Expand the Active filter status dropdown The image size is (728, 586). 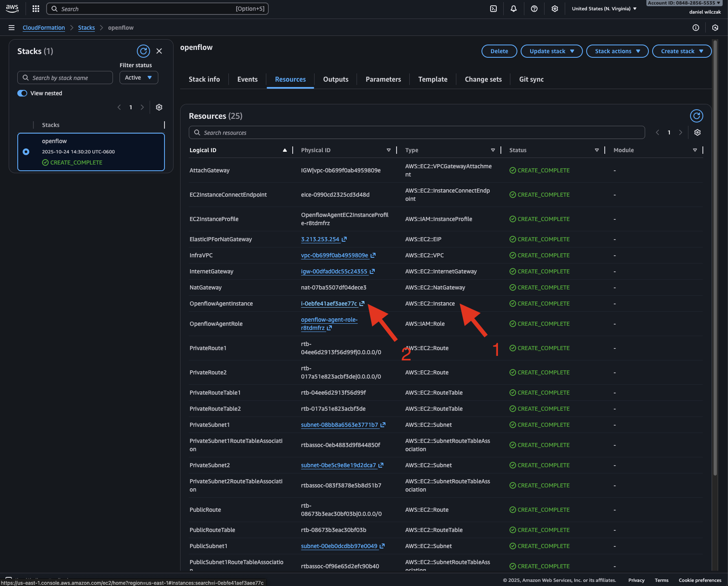pyautogui.click(x=139, y=78)
